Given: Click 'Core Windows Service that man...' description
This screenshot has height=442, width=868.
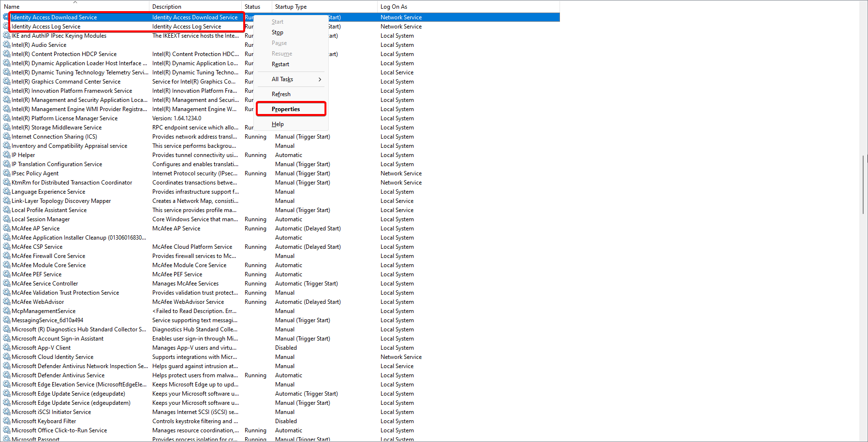Looking at the screenshot, I should 195,219.
